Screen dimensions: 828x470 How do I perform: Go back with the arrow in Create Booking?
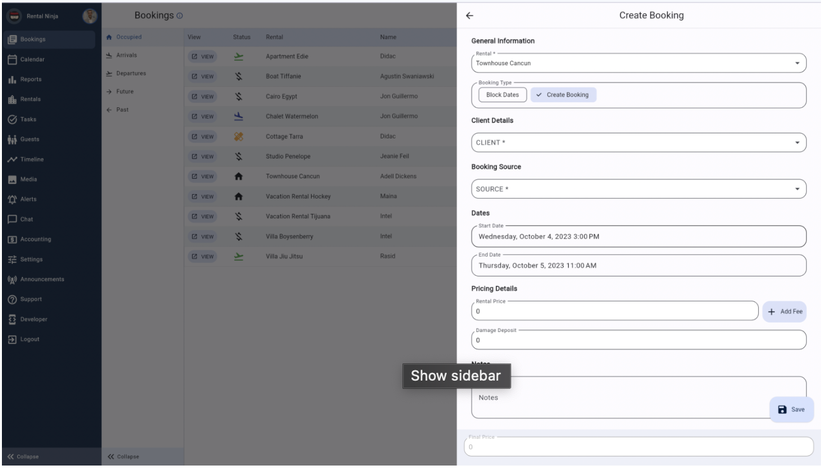(469, 16)
